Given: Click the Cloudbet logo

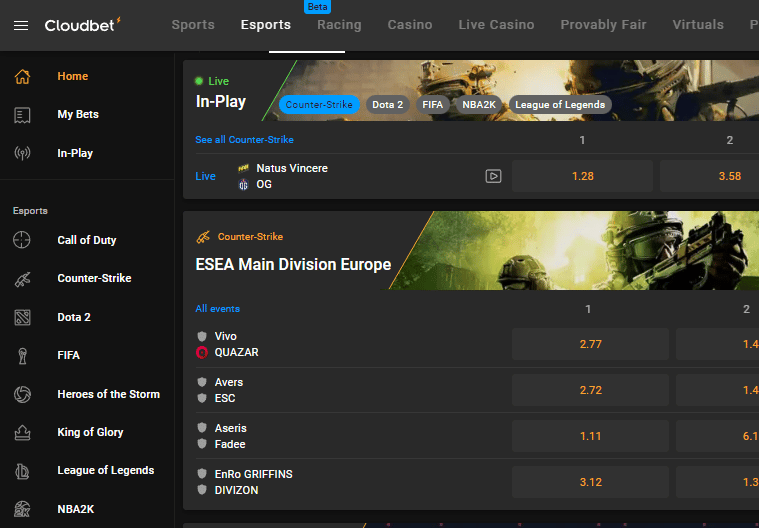Looking at the screenshot, I should click(x=83, y=25).
